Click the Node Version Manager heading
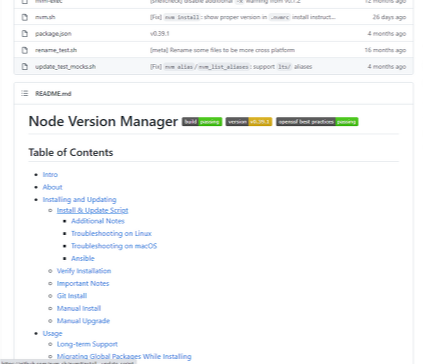Screen dimensions: 423x364 pyautogui.click(x=103, y=122)
